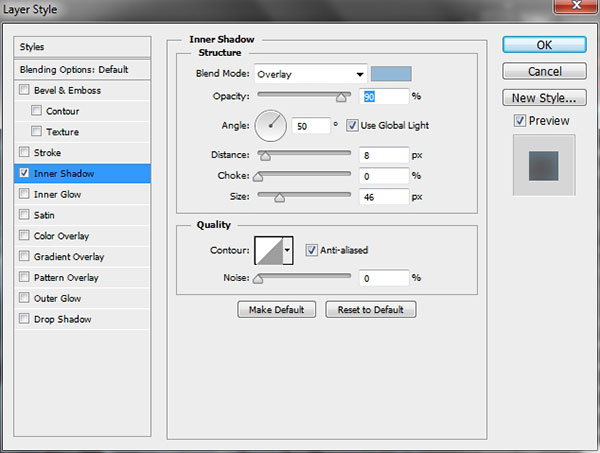Tick the Texture sub-option checkbox

click(x=36, y=131)
